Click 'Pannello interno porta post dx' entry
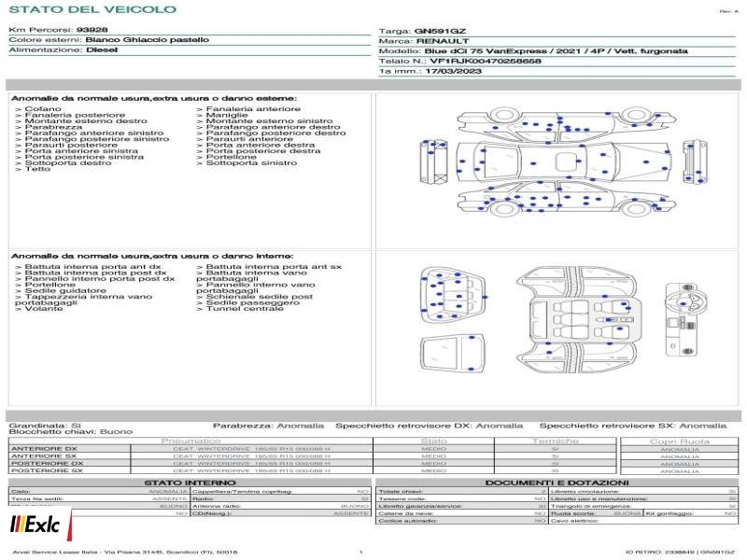Viewport: 747px width, 560px height. point(100,278)
